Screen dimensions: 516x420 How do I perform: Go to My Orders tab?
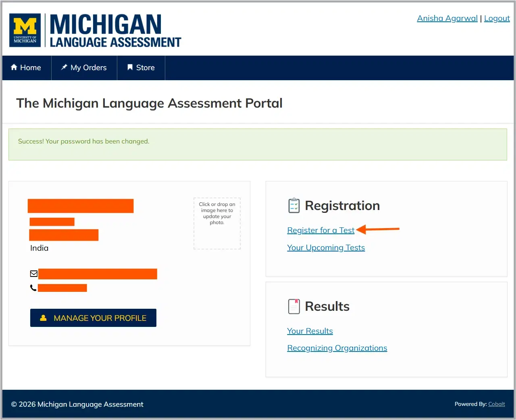coord(84,68)
